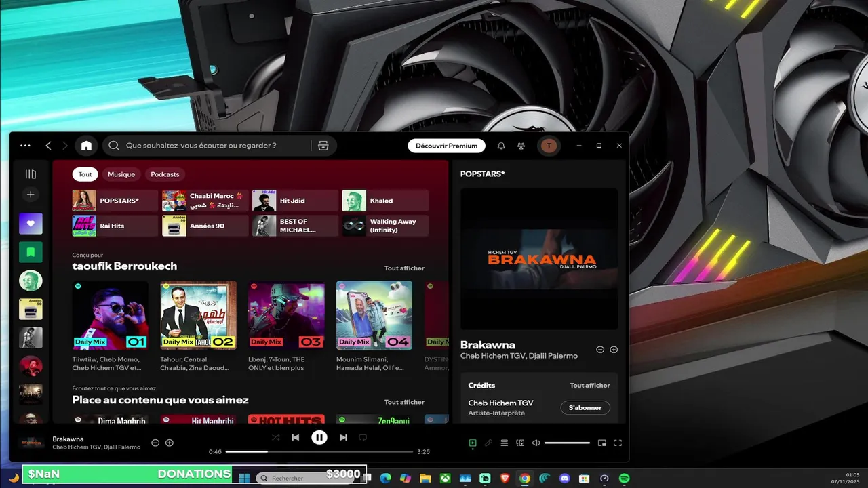Add Brakawna to Liked Songs in player bar
The image size is (868, 488).
(170, 443)
